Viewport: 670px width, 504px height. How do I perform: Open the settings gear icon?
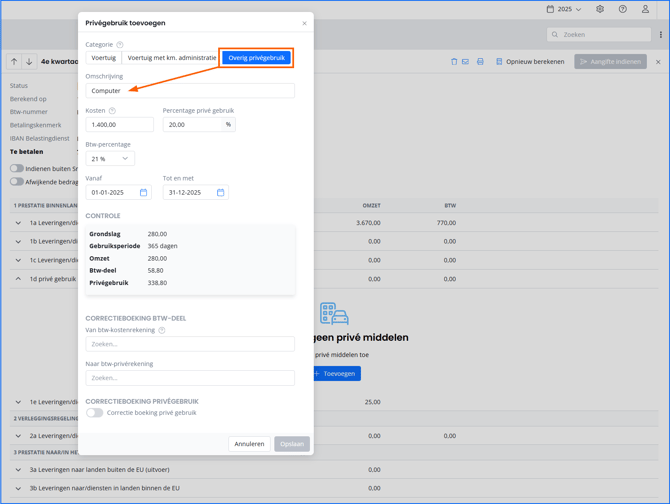[600, 9]
